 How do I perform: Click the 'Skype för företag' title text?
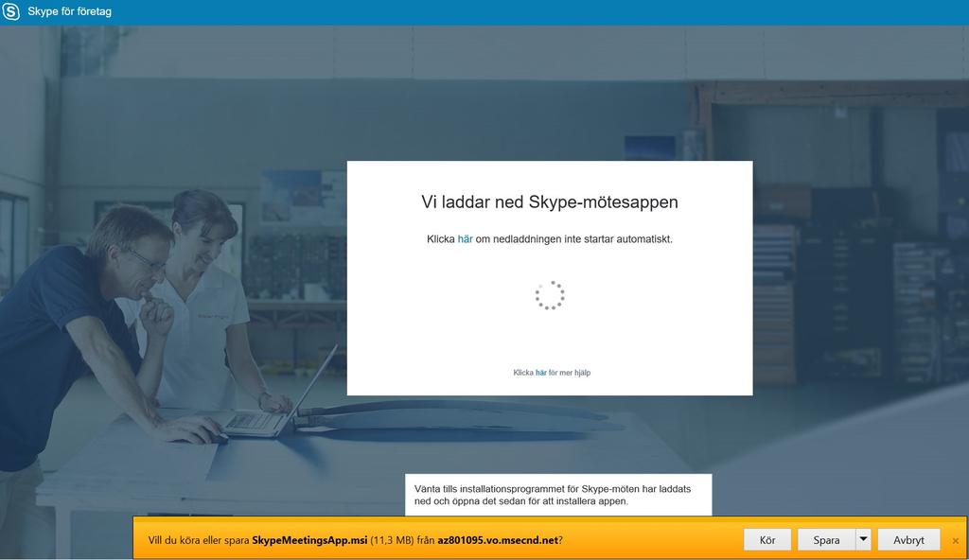70,11
